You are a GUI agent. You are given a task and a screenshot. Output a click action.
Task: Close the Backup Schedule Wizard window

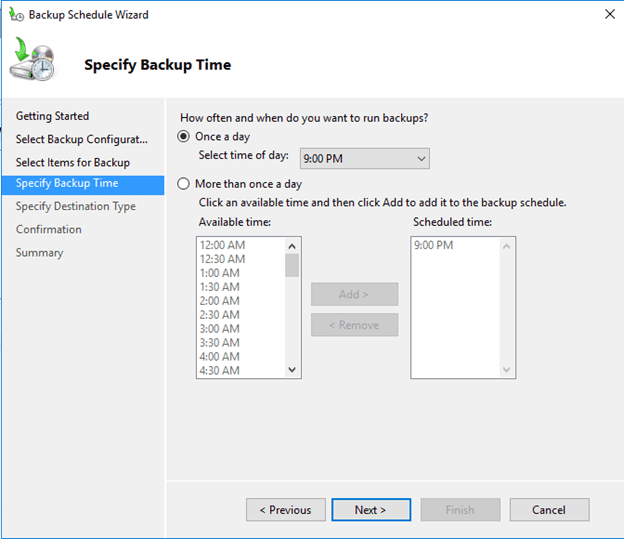610,14
